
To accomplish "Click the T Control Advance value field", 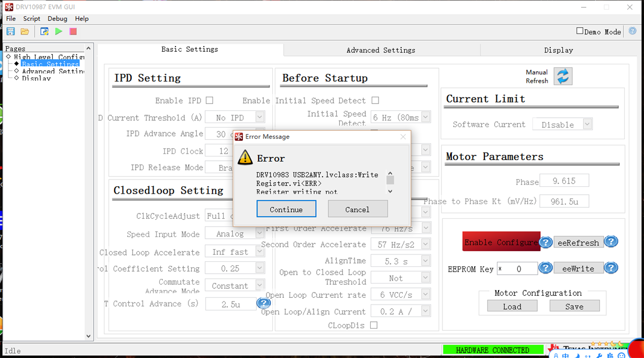I will (x=231, y=304).
